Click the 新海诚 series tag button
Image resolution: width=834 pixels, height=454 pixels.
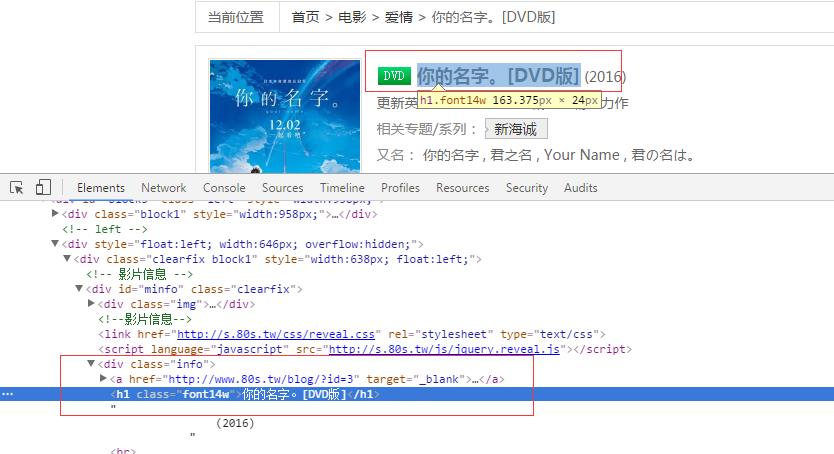click(516, 129)
